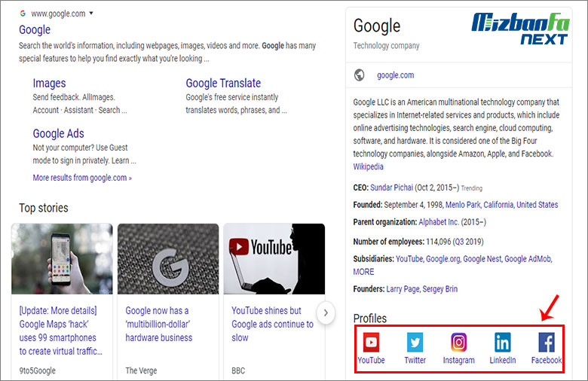Click the YouTube subsidiary link
This screenshot has width=588, height=381.
pos(409,259)
